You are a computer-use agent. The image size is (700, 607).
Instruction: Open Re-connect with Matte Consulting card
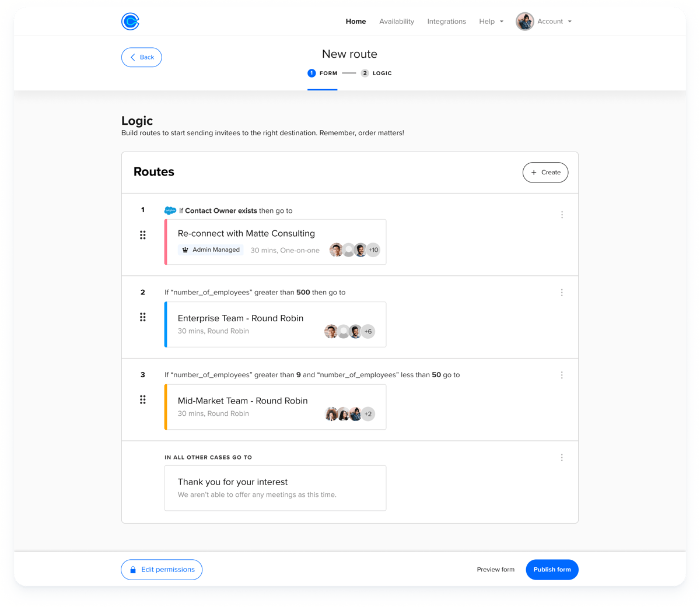tap(275, 242)
